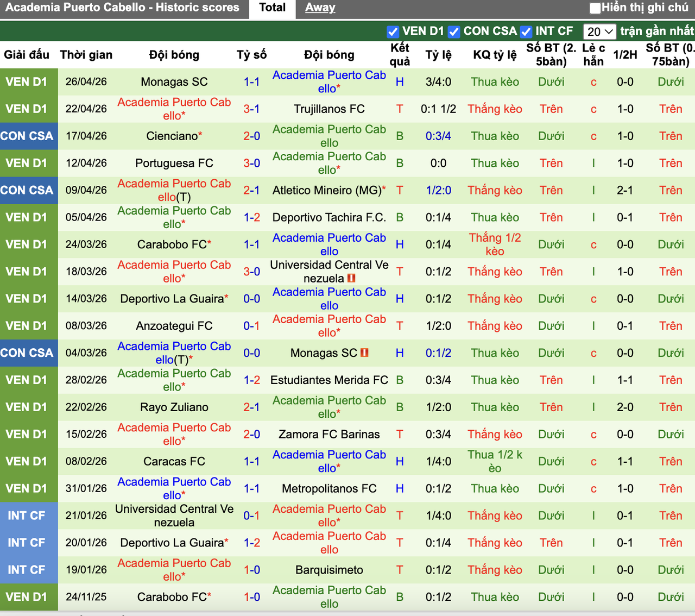Uncheck the VEN D1 league filter

coord(393,32)
